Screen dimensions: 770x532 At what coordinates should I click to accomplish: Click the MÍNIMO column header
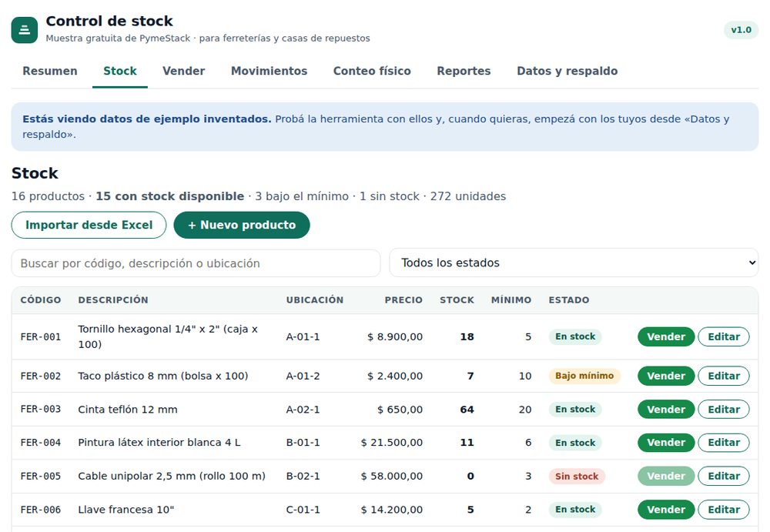pos(511,300)
